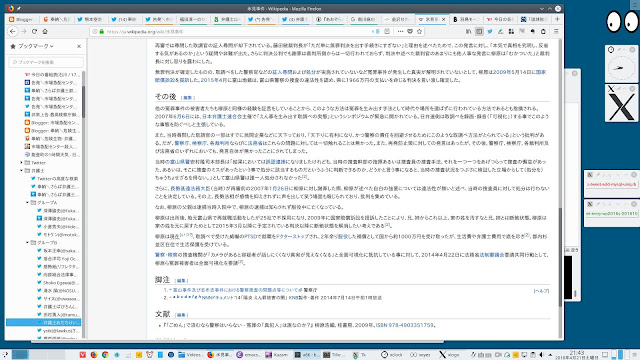Open the ISBN 978-4903351759 link
This screenshot has height=360, width=640.
pyautogui.click(x=404, y=325)
